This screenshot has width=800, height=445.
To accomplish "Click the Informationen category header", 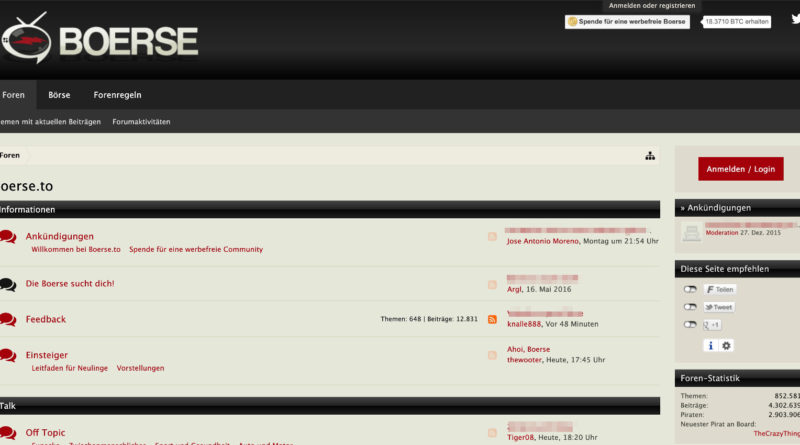I will 330,210.
